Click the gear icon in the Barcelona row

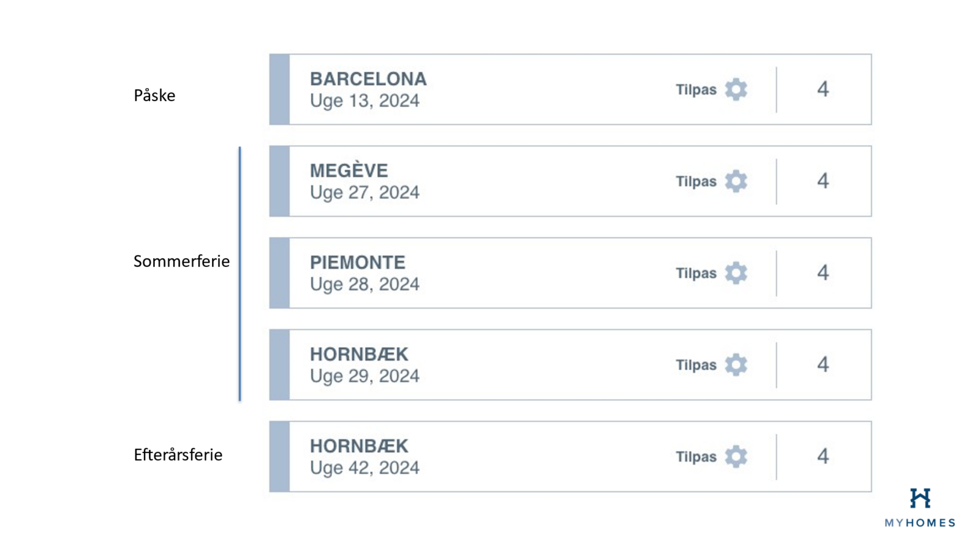736,89
